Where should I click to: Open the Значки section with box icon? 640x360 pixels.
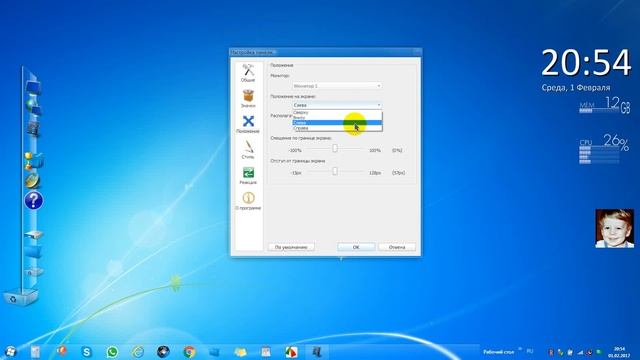coord(248,99)
